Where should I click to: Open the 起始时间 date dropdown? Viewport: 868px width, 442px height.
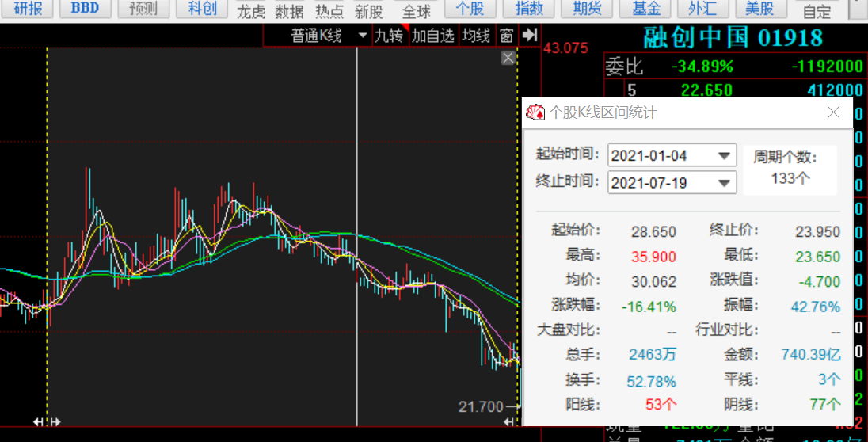(x=724, y=156)
